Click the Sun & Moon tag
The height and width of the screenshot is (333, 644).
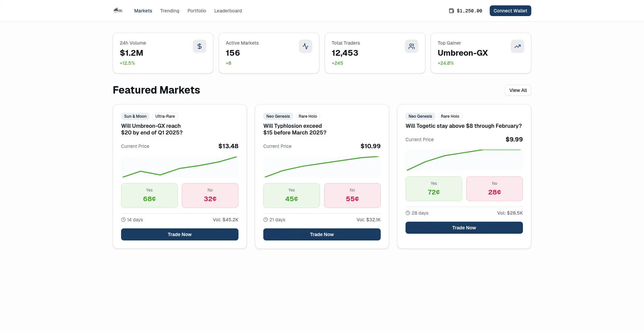click(135, 116)
